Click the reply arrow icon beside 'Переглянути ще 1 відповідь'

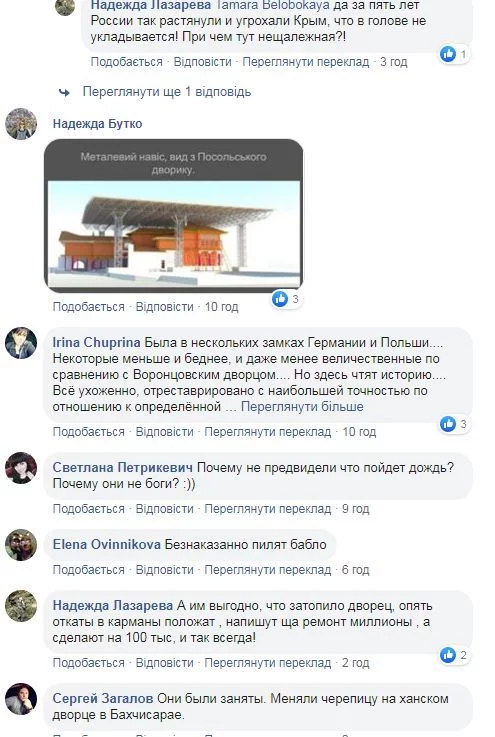tap(64, 93)
